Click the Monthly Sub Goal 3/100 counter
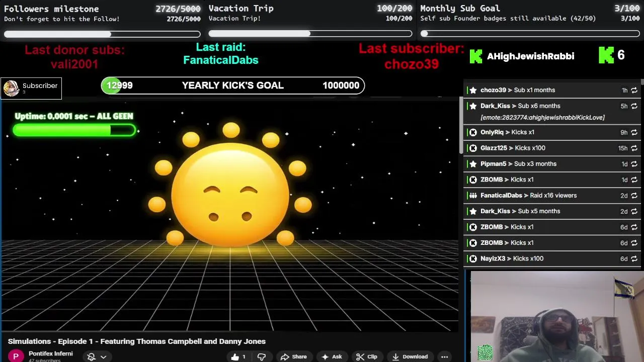Screen dimensions: 644x362 click(x=626, y=8)
